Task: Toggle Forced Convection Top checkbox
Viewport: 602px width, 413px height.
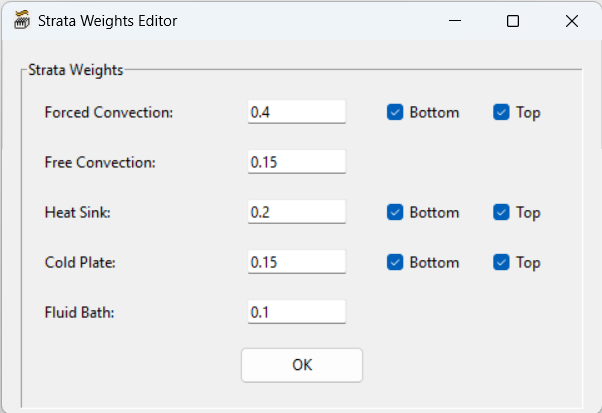Action: point(501,112)
